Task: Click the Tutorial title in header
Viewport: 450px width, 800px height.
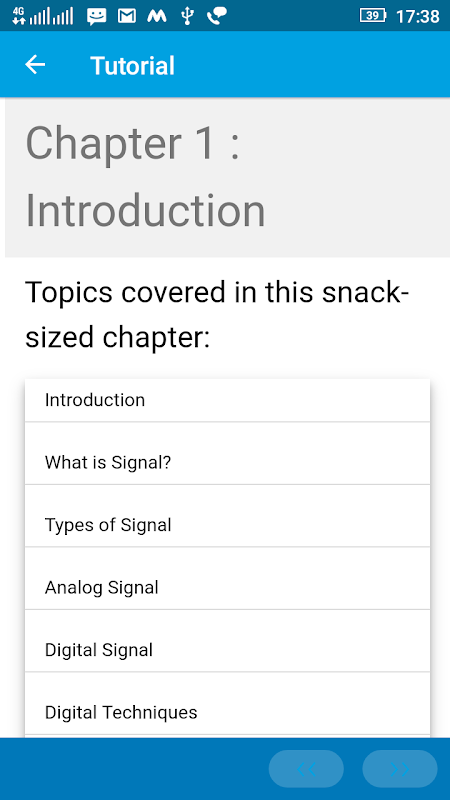Action: pos(133,65)
